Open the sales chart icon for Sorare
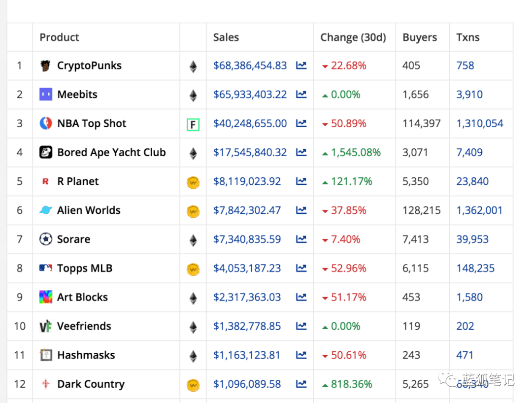 [x=301, y=239]
